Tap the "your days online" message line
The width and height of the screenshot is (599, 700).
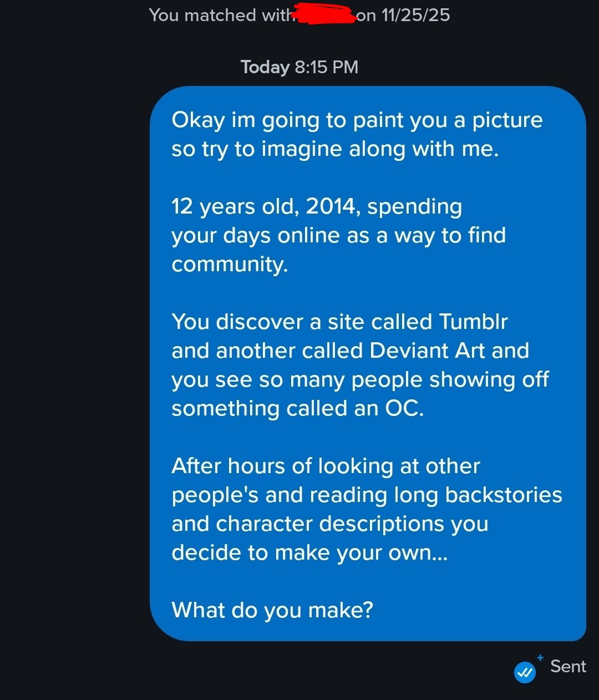point(338,235)
